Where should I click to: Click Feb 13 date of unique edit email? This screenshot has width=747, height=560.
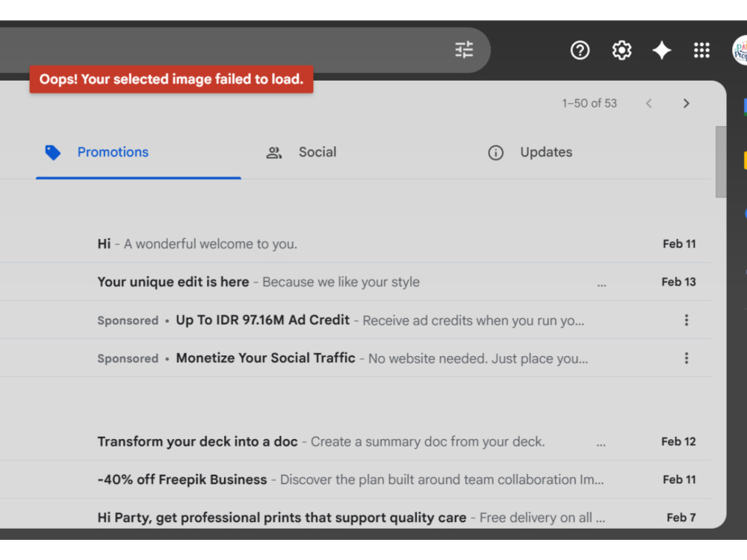(678, 282)
